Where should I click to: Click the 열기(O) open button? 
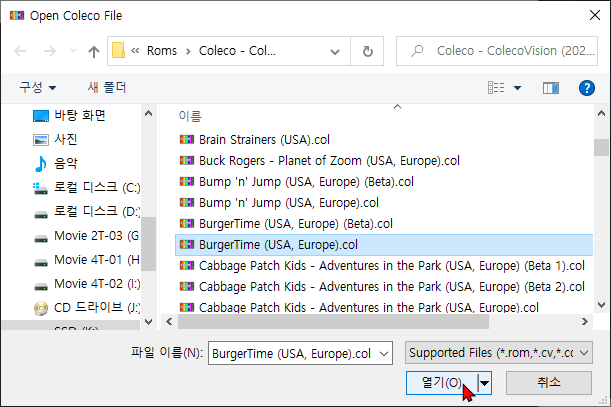pos(442,383)
